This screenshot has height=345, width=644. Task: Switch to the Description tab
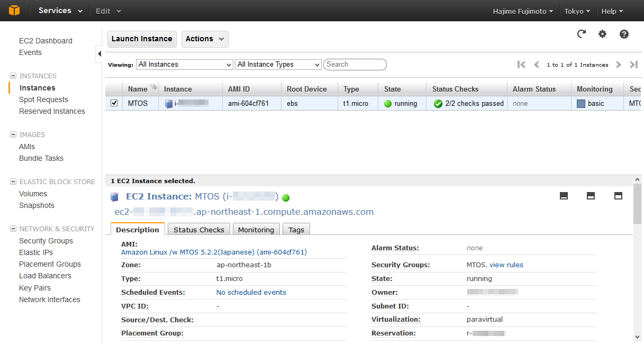click(x=138, y=230)
